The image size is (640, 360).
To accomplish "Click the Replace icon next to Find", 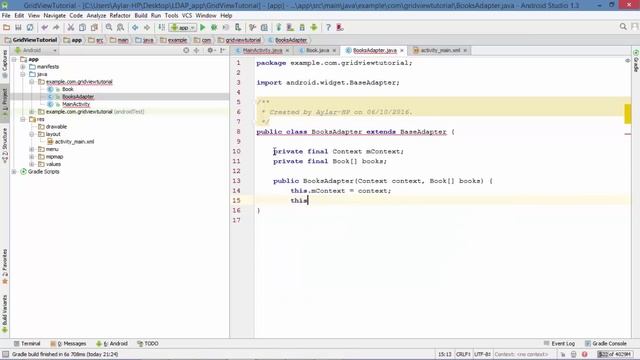I will [x=120, y=27].
